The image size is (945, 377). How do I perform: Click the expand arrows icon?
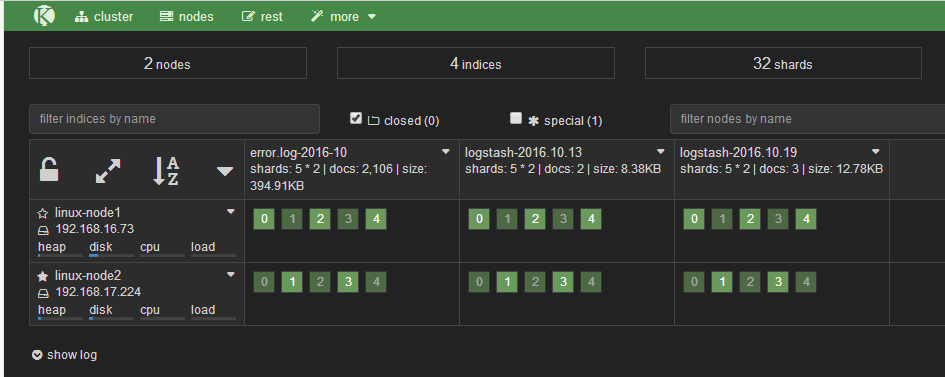coord(108,171)
